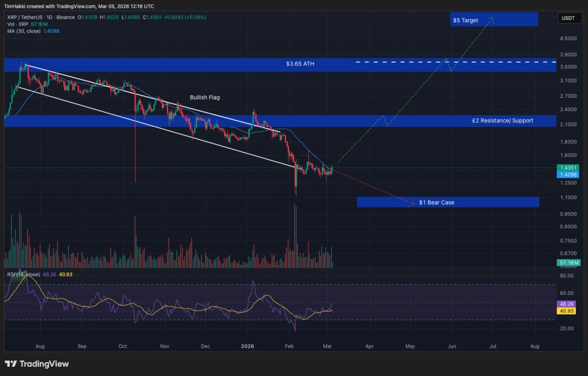This screenshot has height=376, width=588.
Task: Click the Mar label on time axis
Action: coord(327,346)
